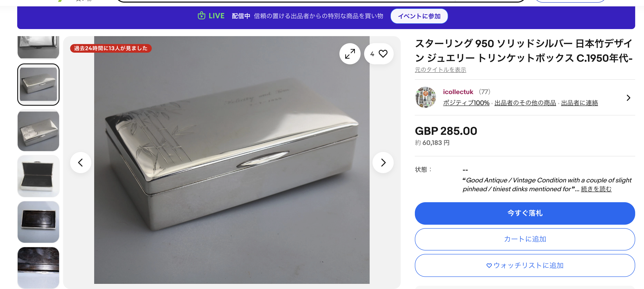Go to the previous product image
The height and width of the screenshot is (289, 644).
pos(80,163)
